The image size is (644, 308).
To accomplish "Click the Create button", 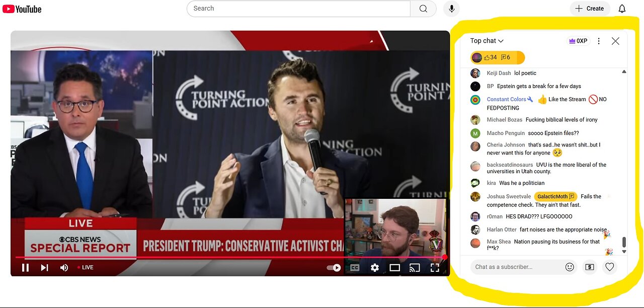I will pos(590,9).
